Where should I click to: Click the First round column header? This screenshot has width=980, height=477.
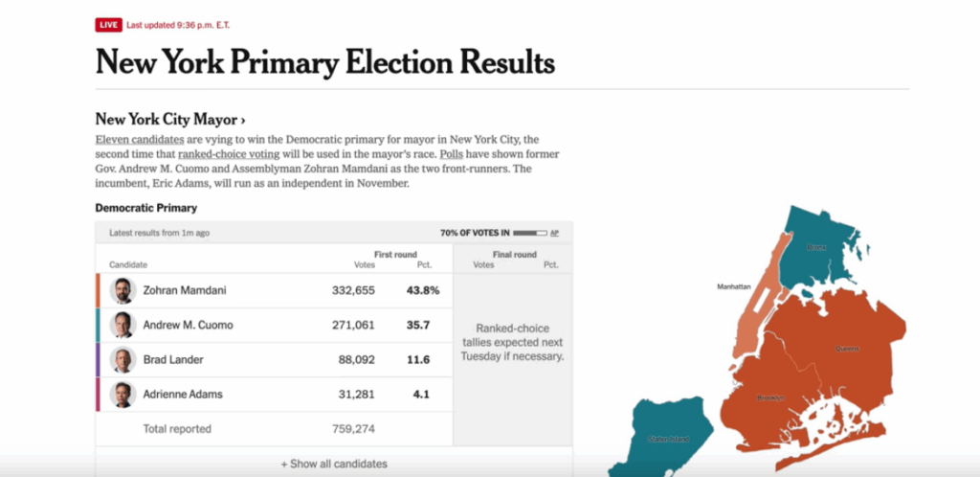click(395, 255)
